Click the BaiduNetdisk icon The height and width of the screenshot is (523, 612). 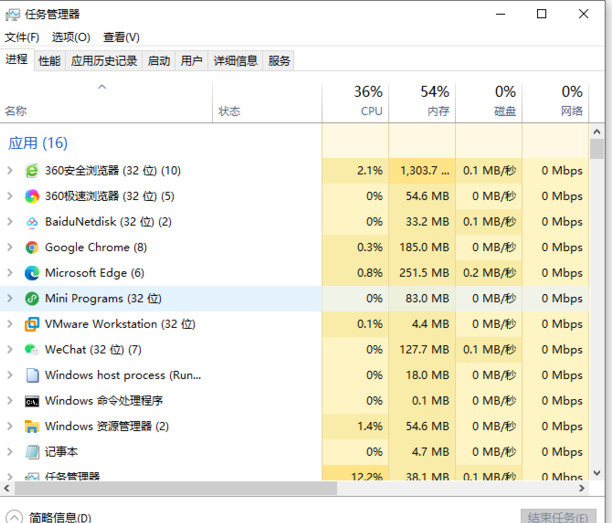click(x=32, y=222)
